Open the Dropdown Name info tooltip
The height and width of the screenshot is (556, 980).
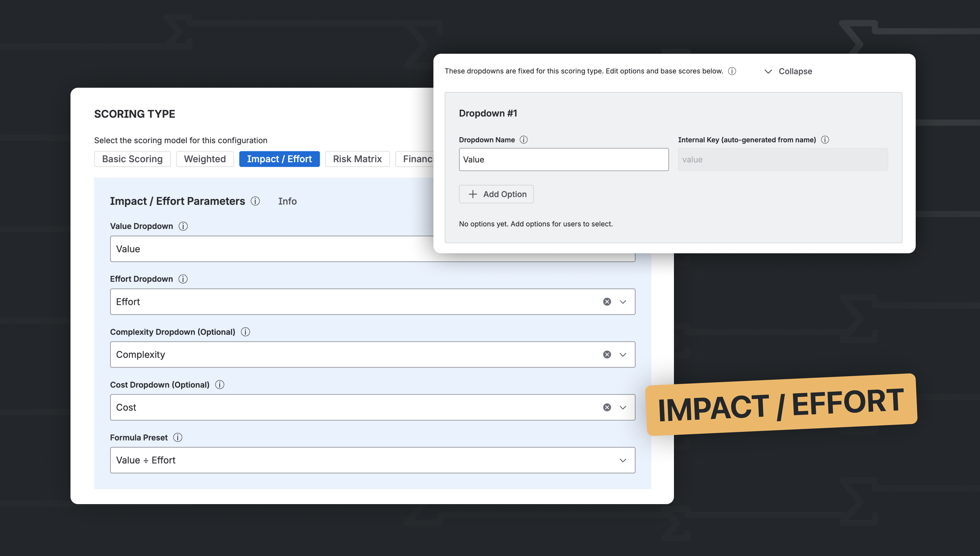523,139
